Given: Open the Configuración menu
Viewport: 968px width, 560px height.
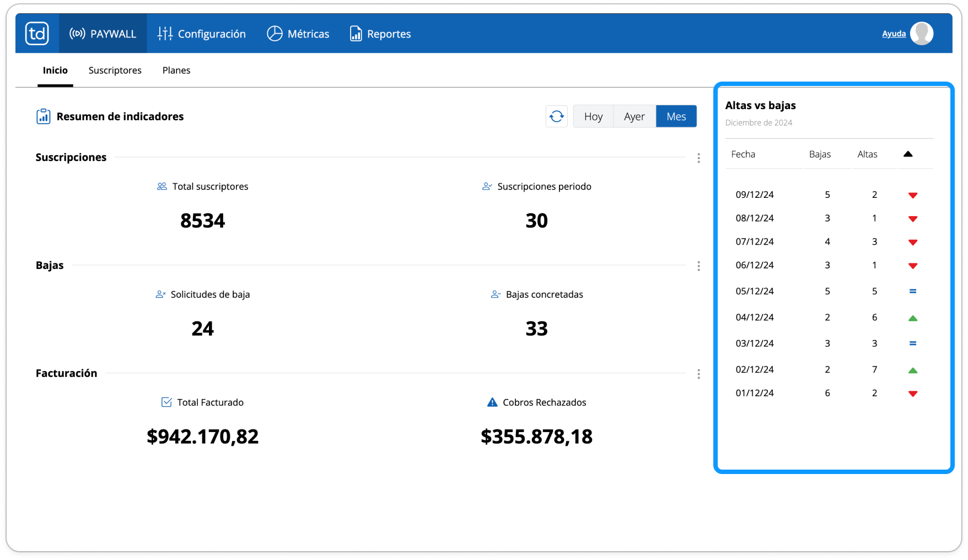Looking at the screenshot, I should tap(201, 34).
